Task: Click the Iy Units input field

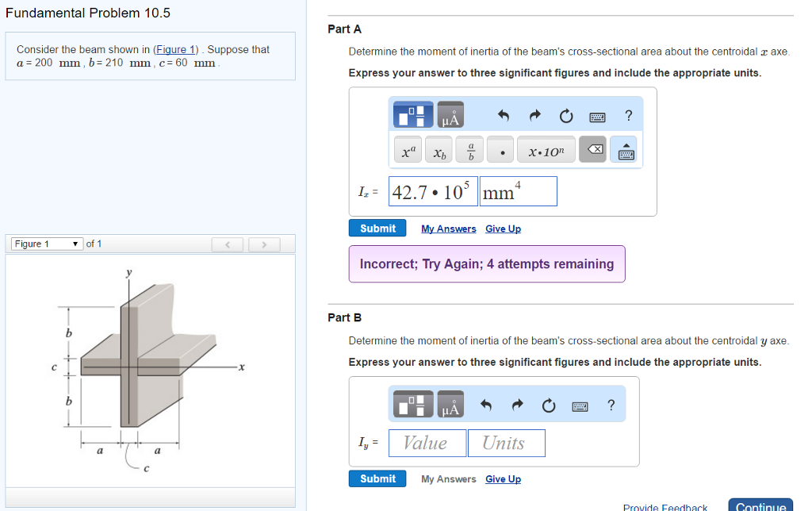Action: tap(507, 443)
